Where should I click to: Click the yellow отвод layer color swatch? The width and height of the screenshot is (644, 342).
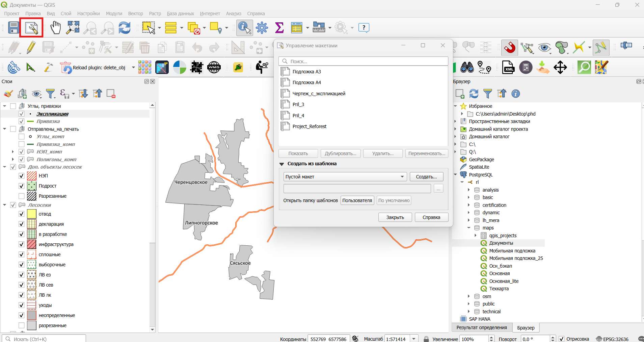[x=31, y=214]
